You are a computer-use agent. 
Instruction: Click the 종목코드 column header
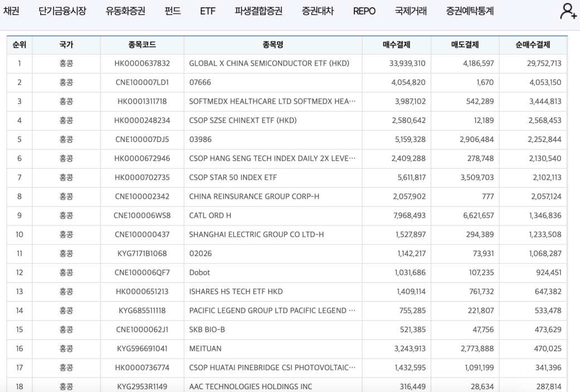pyautogui.click(x=142, y=45)
